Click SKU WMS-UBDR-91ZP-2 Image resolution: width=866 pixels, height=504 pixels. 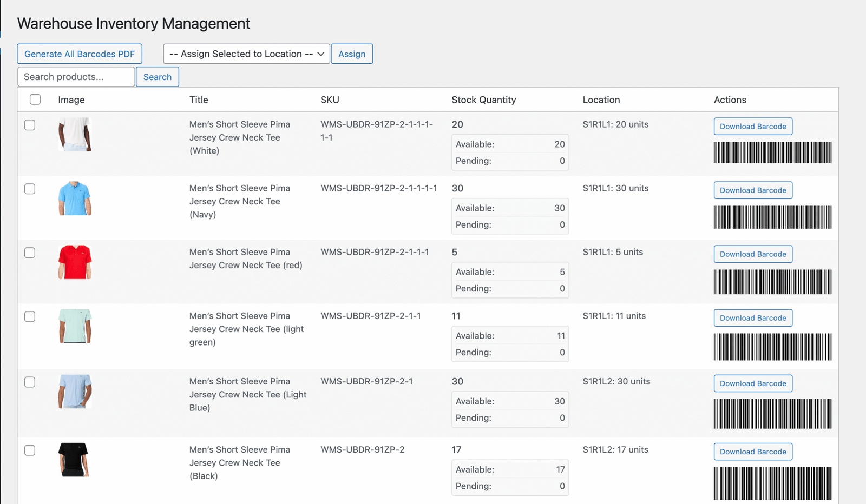point(363,449)
